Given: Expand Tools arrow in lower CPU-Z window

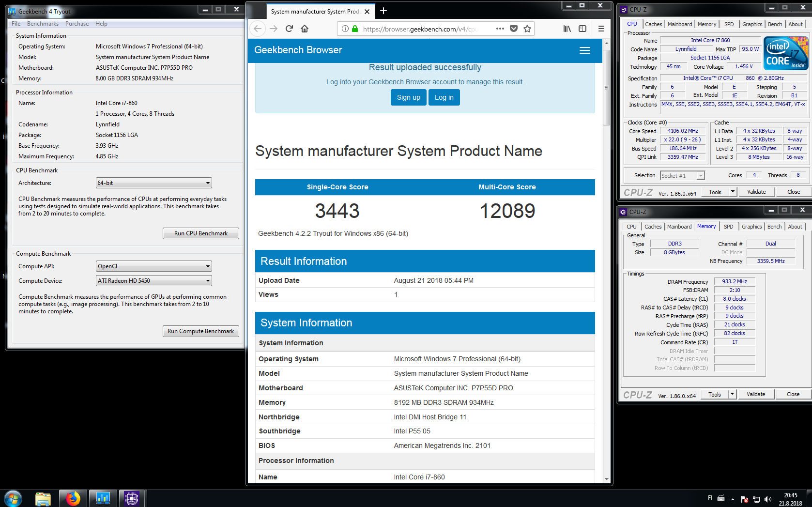Looking at the screenshot, I should [x=732, y=394].
